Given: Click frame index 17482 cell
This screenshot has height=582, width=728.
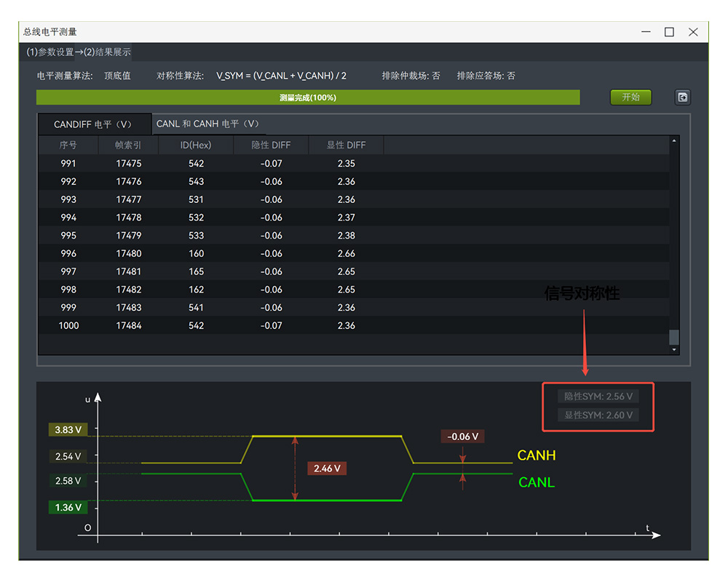Looking at the screenshot, I should coord(129,290).
